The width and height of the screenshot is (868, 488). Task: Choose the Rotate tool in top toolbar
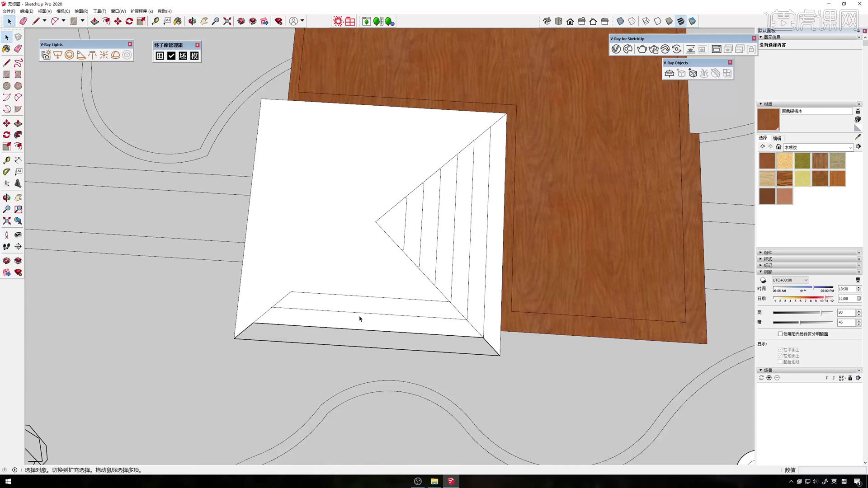coord(129,21)
